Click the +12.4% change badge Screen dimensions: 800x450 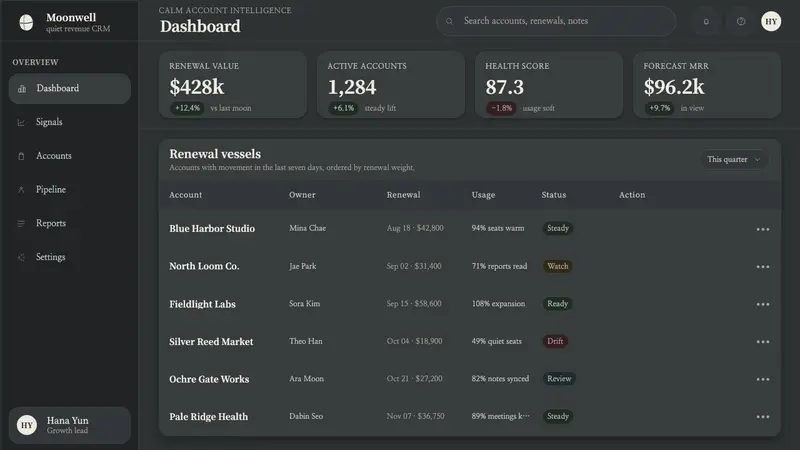pyautogui.click(x=187, y=108)
